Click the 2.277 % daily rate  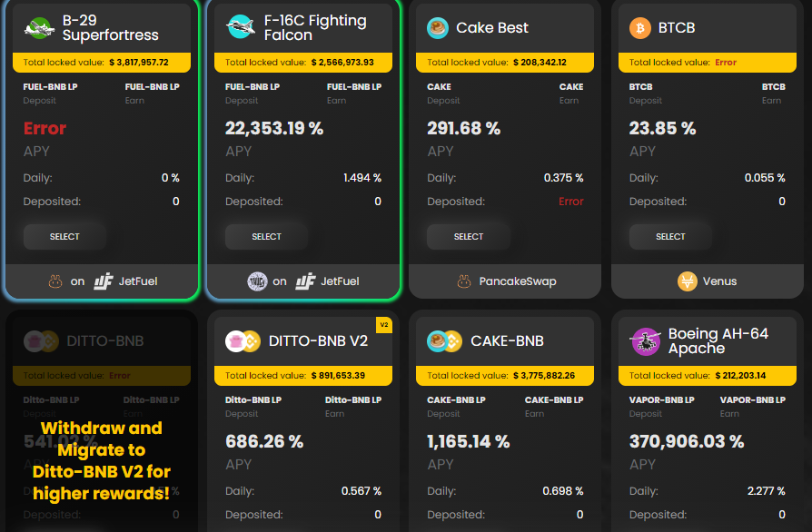click(766, 491)
